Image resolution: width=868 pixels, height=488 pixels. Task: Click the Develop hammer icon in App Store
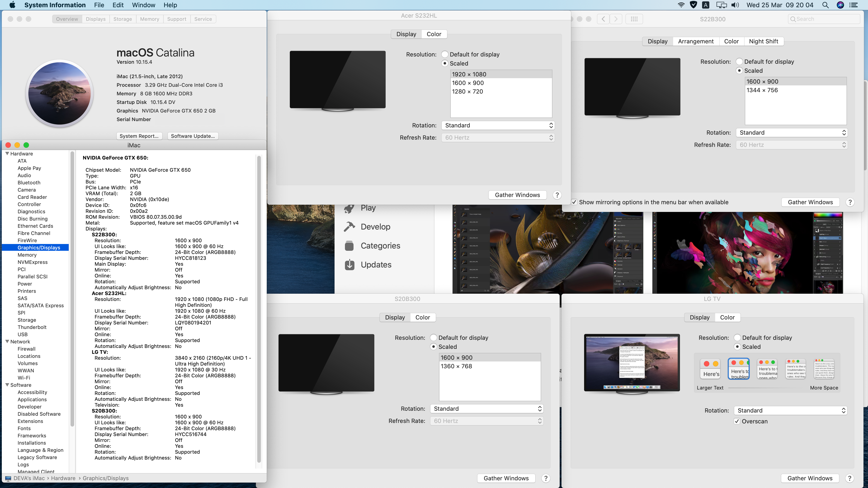click(x=349, y=227)
